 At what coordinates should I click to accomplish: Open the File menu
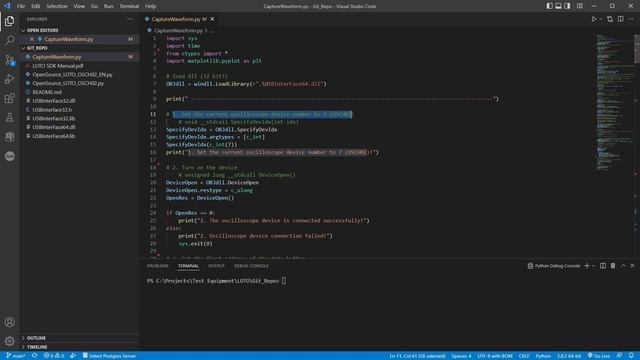21,6
